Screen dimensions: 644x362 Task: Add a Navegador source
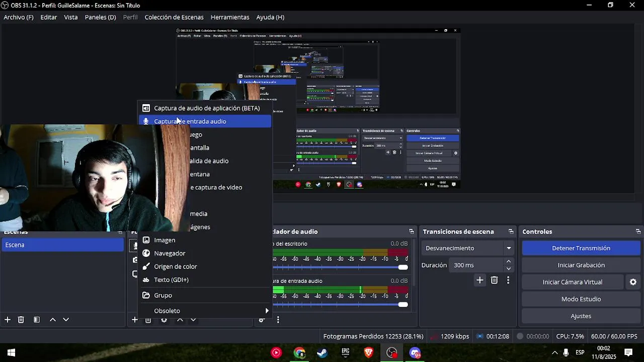[205, 253]
